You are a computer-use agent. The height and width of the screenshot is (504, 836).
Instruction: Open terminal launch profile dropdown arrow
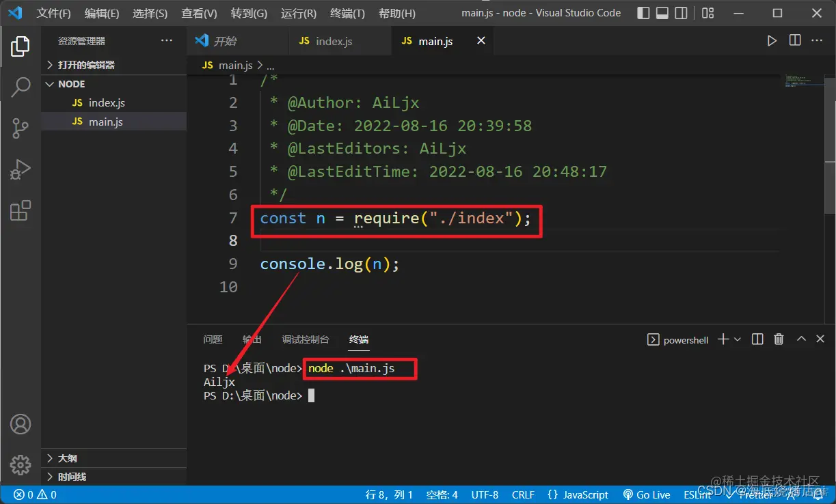click(738, 339)
